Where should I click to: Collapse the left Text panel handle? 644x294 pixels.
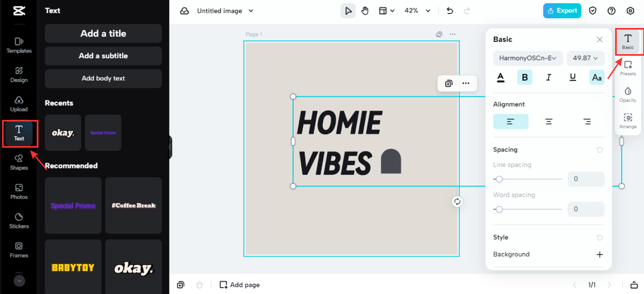[170, 148]
